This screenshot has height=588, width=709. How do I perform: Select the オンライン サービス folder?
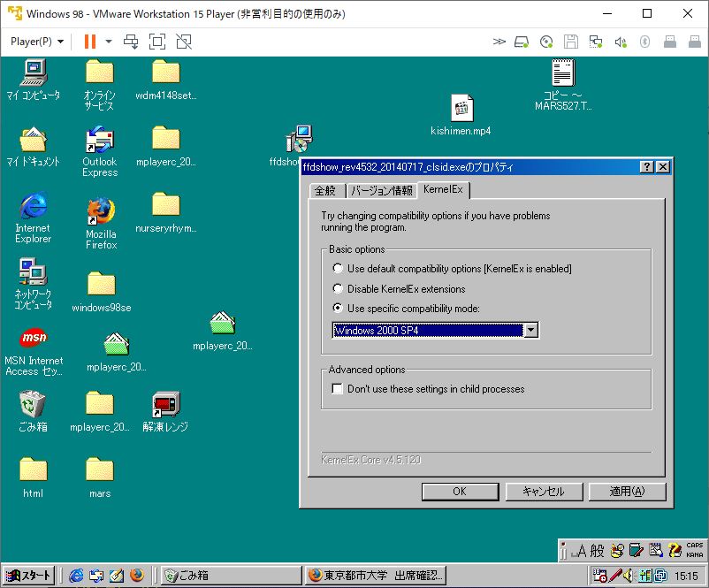100,85
